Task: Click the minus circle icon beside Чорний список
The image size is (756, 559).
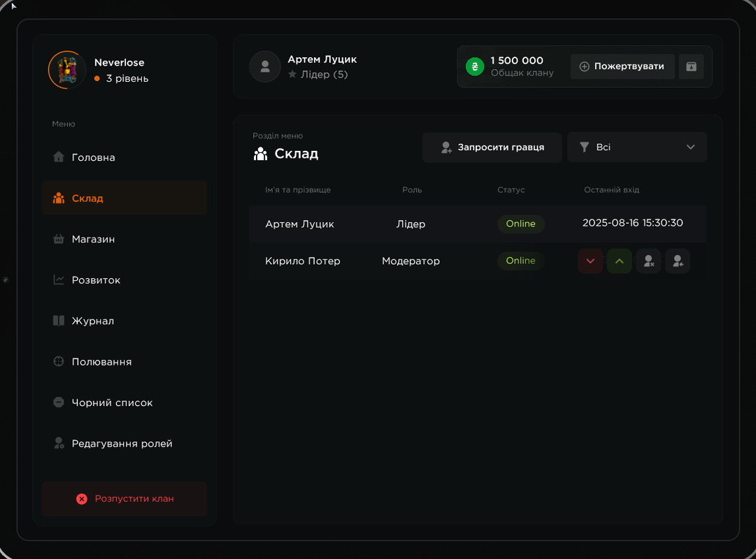Action: (x=59, y=402)
